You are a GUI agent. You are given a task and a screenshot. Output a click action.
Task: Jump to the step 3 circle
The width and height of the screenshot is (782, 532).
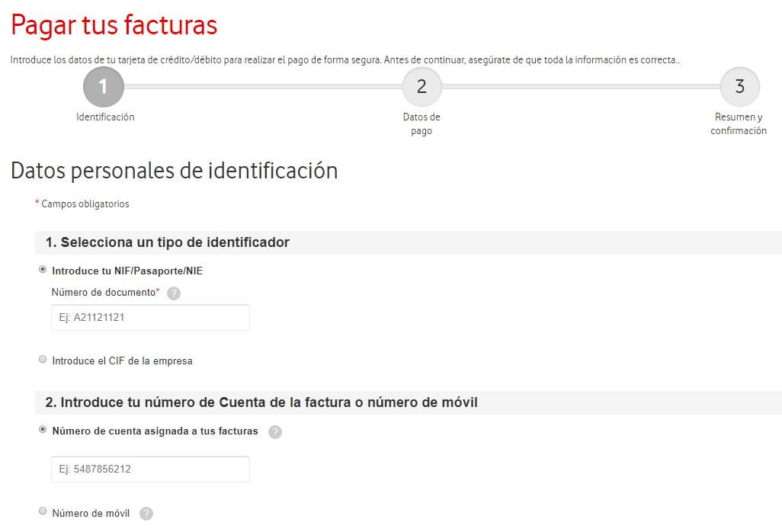pyautogui.click(x=739, y=88)
